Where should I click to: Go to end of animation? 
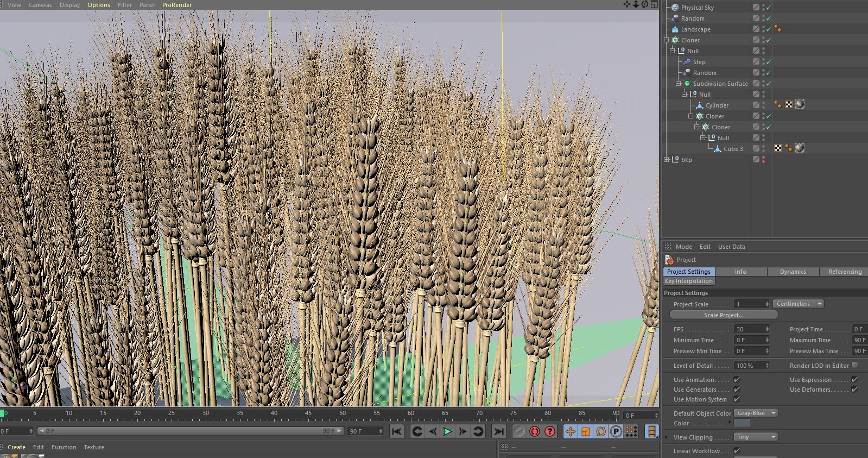tap(498, 431)
